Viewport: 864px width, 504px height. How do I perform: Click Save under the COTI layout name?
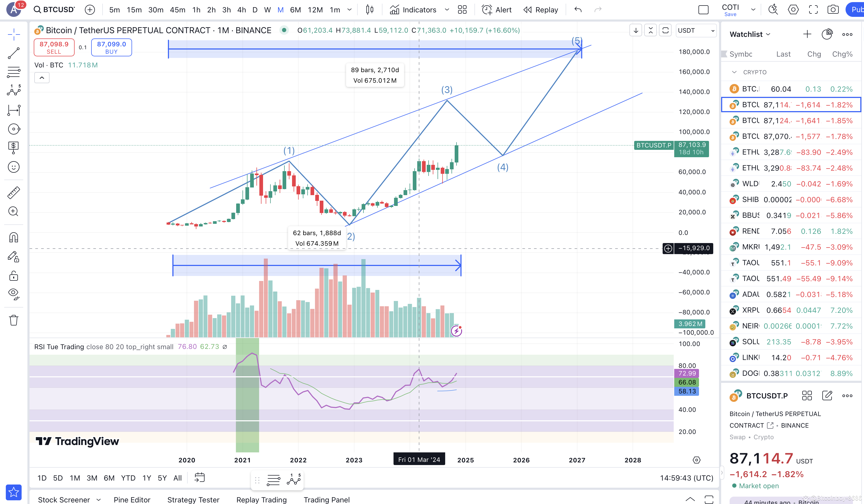pyautogui.click(x=730, y=14)
